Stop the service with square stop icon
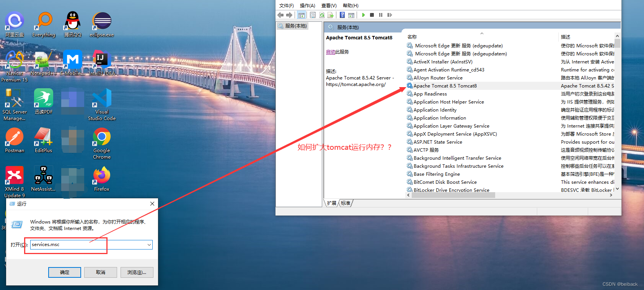The width and height of the screenshot is (644, 290). (x=372, y=15)
